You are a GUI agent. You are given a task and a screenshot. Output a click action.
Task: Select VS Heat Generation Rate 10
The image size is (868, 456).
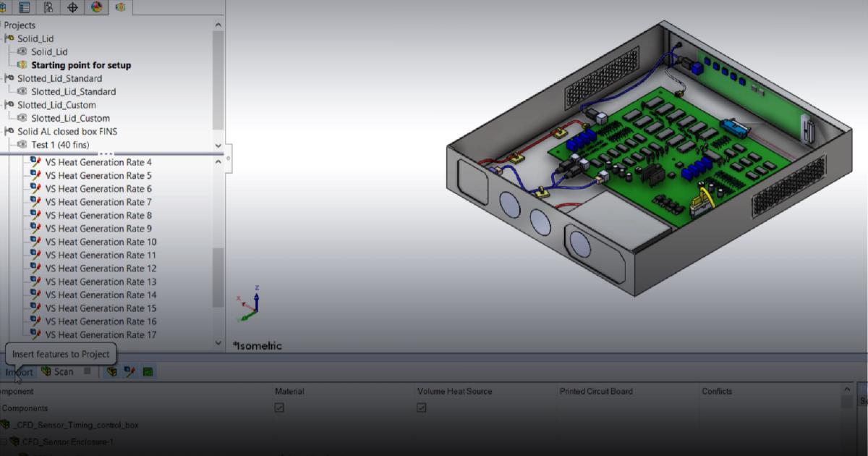(x=101, y=242)
